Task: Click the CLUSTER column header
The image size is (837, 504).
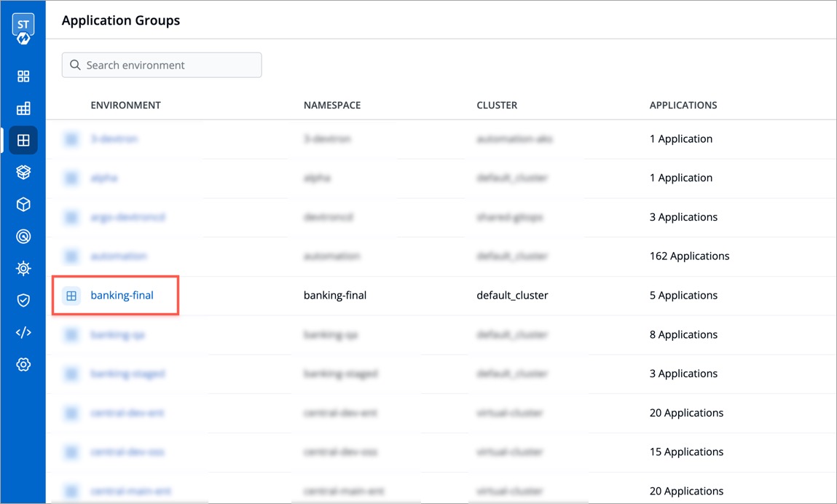Action: [x=497, y=105]
